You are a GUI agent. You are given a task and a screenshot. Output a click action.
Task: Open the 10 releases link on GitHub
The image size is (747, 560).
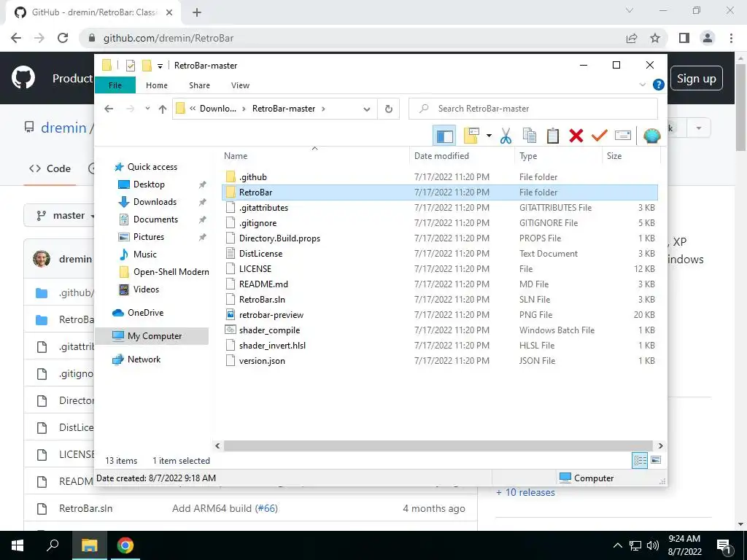coord(525,492)
